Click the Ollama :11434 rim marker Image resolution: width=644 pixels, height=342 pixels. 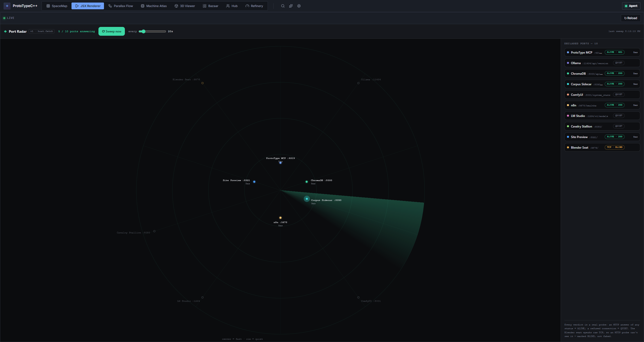(x=358, y=83)
